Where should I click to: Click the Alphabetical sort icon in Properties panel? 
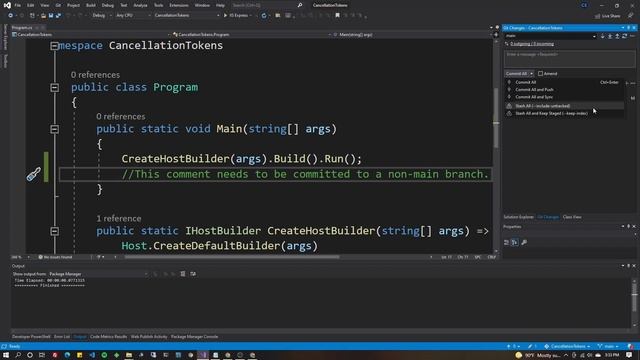tap(515, 242)
